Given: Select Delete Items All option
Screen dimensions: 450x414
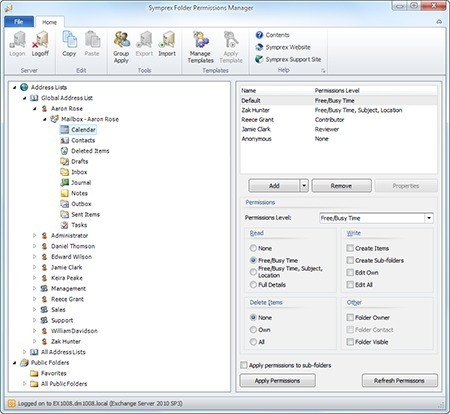Looking at the screenshot, I should tap(253, 342).
